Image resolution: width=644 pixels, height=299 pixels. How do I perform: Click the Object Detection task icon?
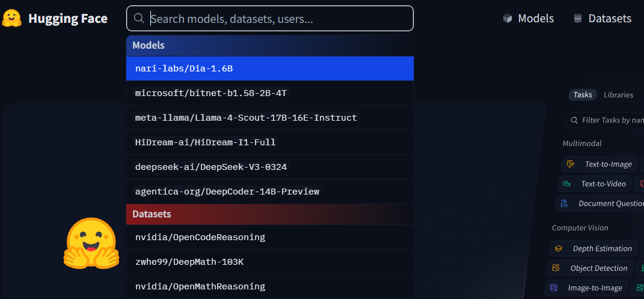point(556,268)
